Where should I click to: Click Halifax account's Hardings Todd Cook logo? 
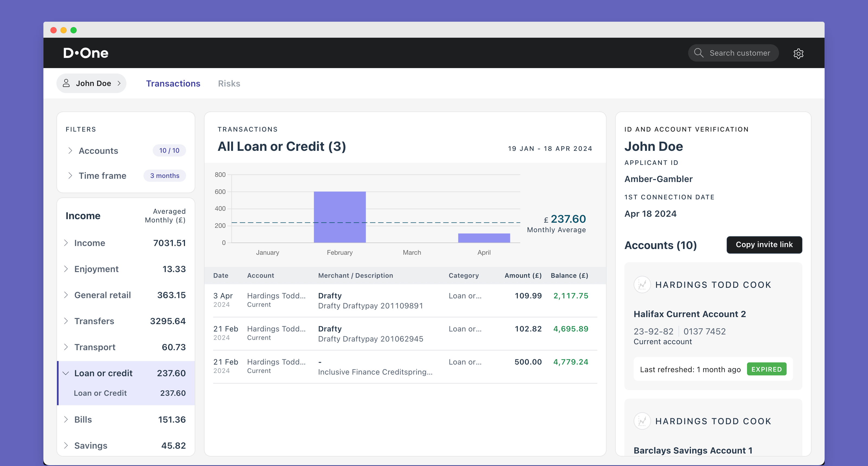point(642,285)
